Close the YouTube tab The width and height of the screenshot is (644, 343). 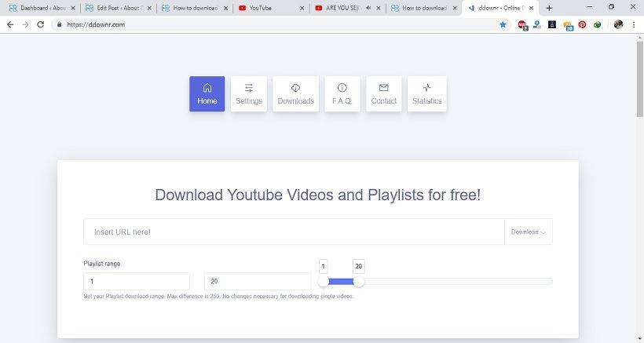(x=302, y=8)
